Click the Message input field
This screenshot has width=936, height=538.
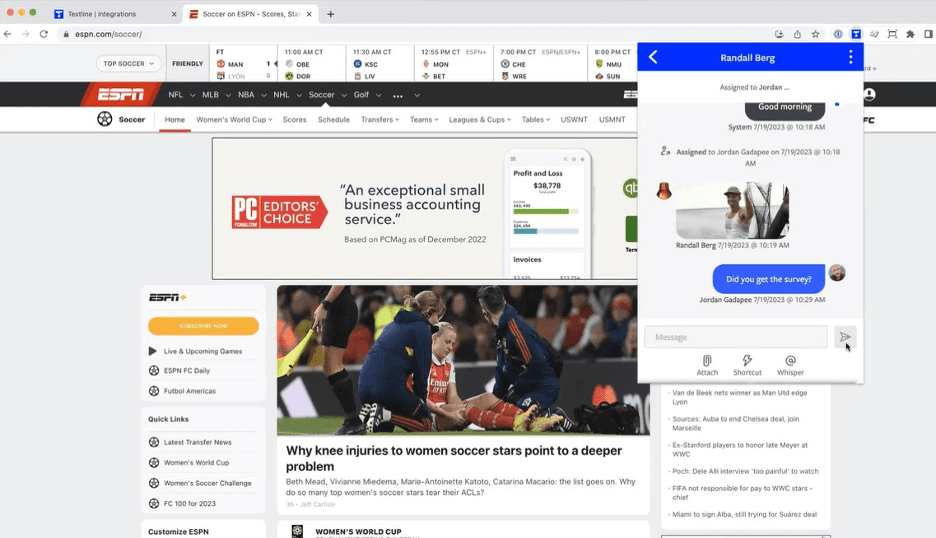736,337
